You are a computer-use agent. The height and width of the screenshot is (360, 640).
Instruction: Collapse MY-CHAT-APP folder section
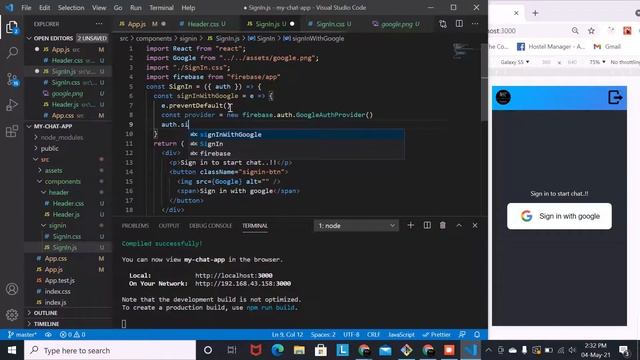pyautogui.click(x=67, y=126)
